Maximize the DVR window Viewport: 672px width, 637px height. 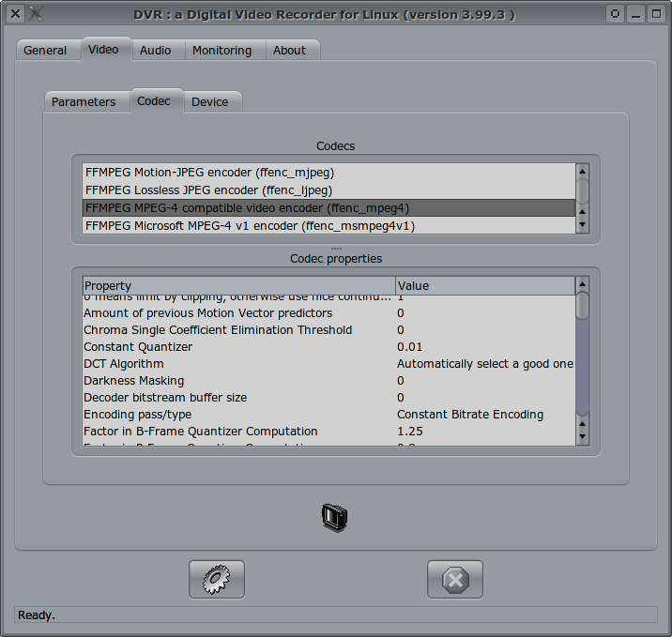pos(657,14)
